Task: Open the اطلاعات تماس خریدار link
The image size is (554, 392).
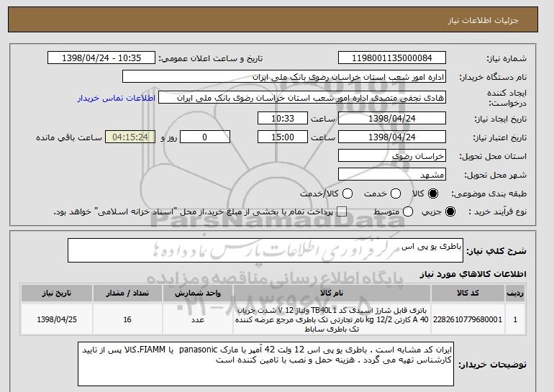Action: [x=117, y=98]
